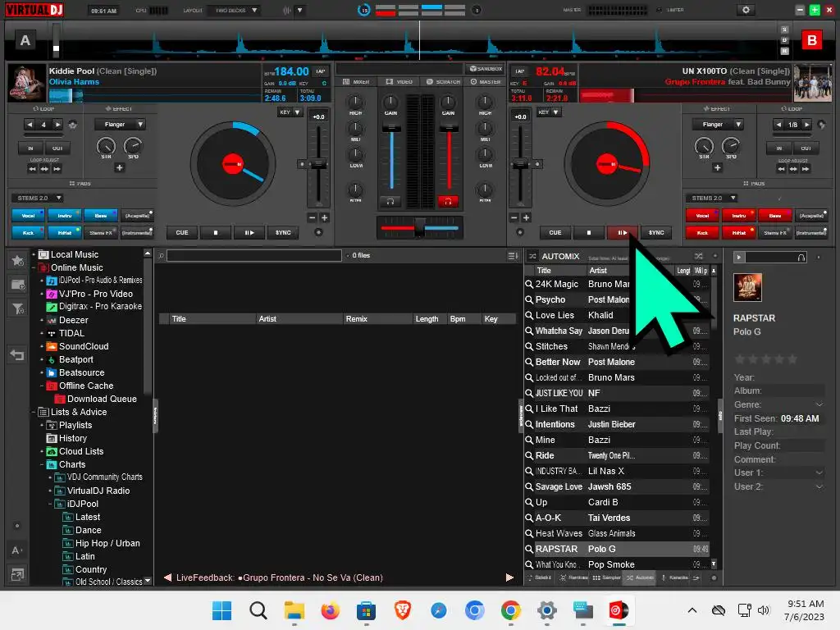This screenshot has height=630, width=840.
Task: Adjust the crossfader
Action: coord(419,228)
